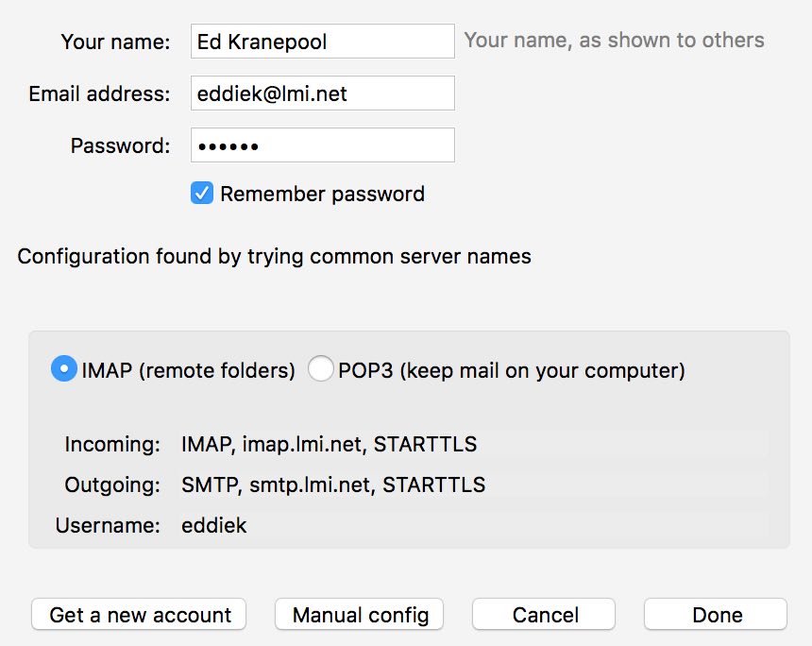
Task: Click Get a new account button
Action: 139,615
